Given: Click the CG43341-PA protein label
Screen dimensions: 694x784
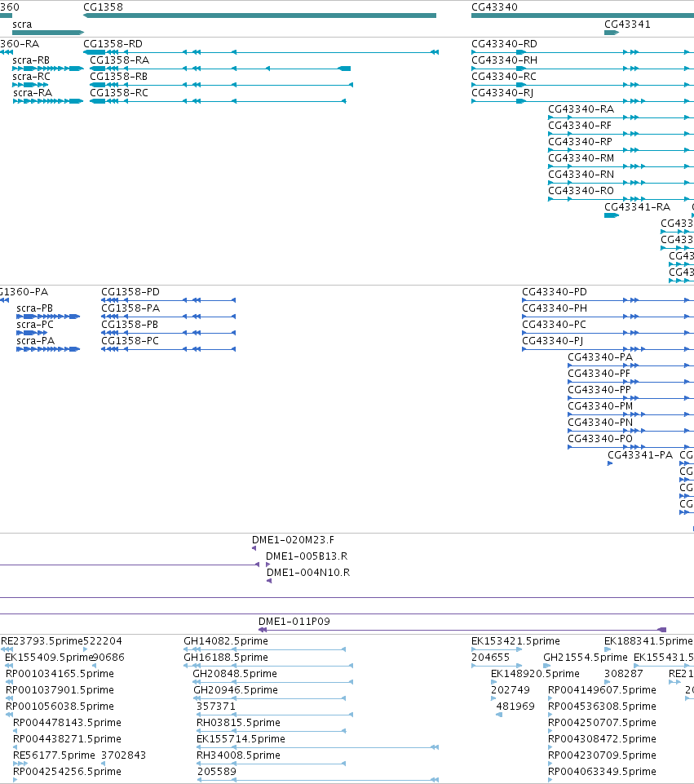Looking at the screenshot, I should (640, 455).
